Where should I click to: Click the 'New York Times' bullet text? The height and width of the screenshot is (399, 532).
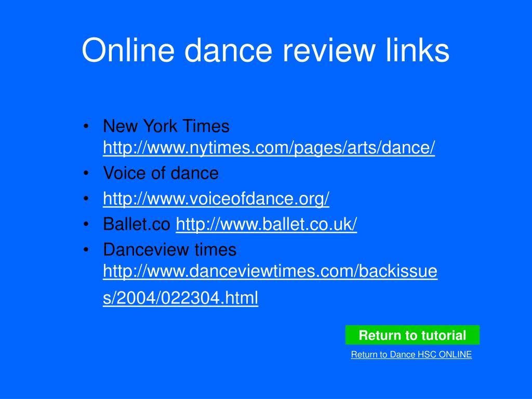[x=166, y=126]
